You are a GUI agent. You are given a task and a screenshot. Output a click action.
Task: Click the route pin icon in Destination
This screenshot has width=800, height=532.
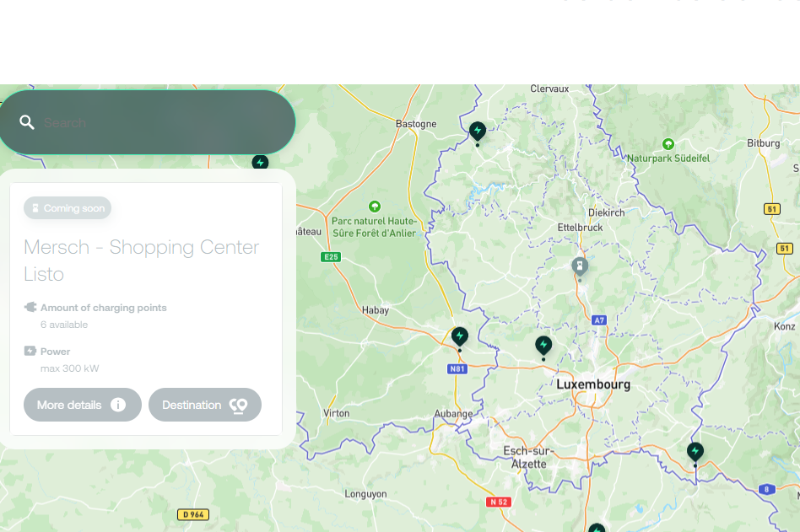point(238,406)
